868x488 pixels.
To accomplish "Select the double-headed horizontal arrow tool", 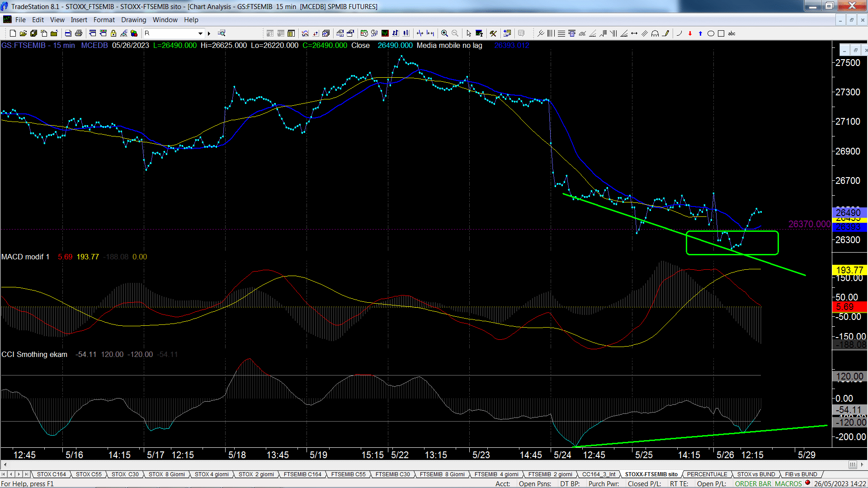I will [634, 33].
